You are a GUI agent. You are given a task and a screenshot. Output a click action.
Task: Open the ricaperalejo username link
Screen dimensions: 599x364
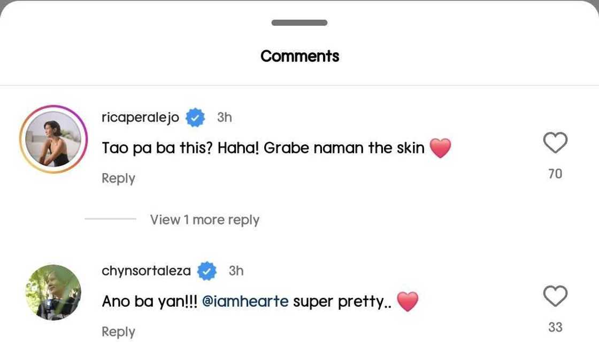[x=140, y=118]
